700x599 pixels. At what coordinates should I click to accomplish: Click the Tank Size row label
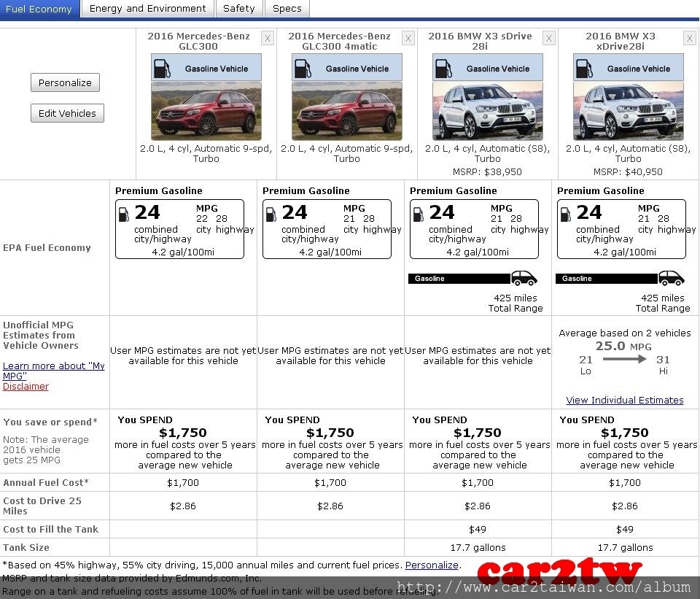(x=26, y=548)
